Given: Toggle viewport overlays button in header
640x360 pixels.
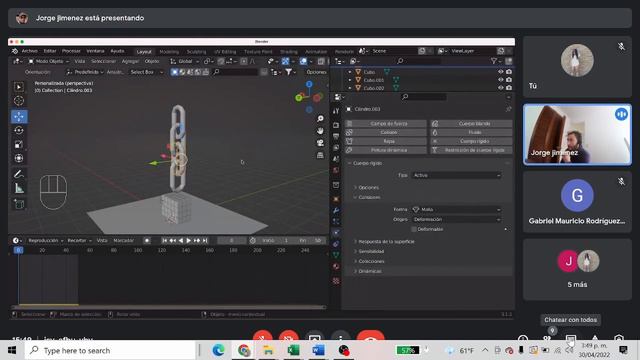Looking at the screenshot, I should pos(303,61).
